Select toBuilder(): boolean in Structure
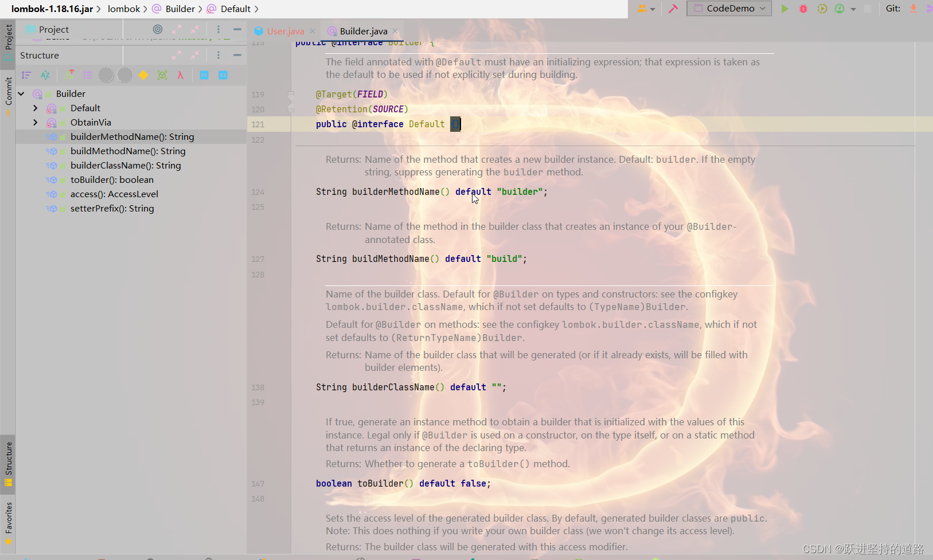 (x=112, y=179)
